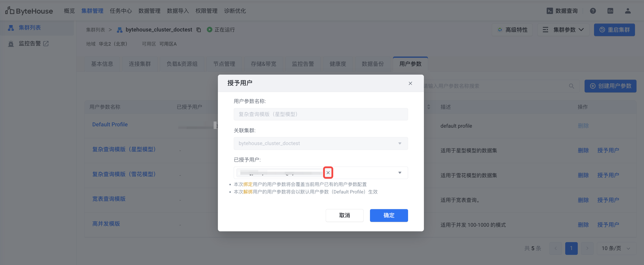Click the 用户参数名称 input field

click(x=320, y=114)
